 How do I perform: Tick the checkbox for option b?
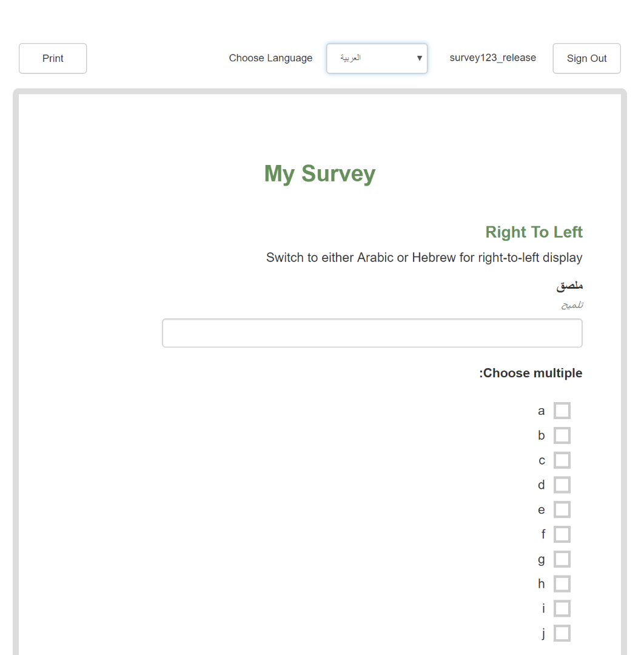click(x=562, y=435)
